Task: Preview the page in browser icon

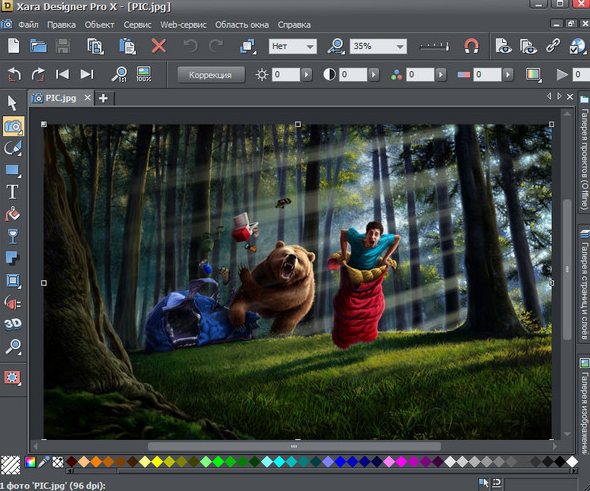Action: pyautogui.click(x=503, y=46)
